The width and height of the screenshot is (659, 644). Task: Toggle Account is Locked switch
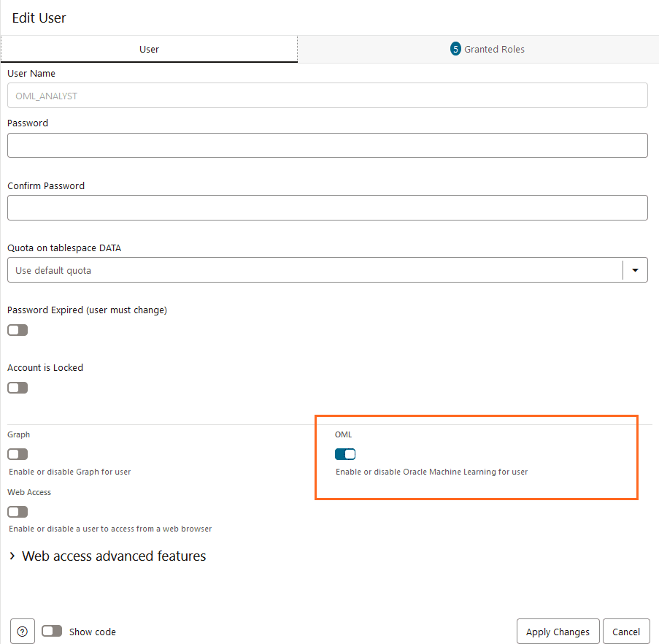pos(17,387)
